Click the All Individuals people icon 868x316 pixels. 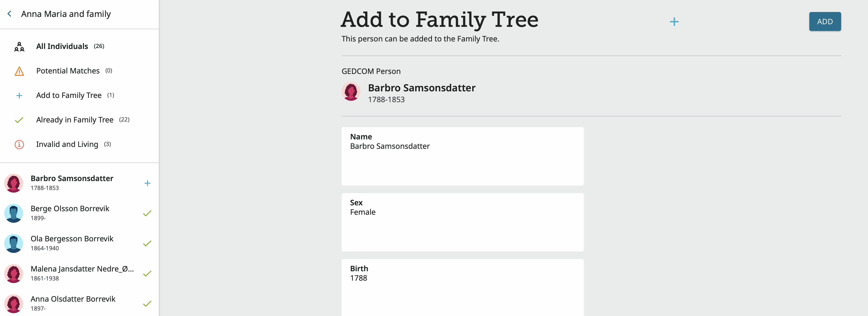pos(19,46)
